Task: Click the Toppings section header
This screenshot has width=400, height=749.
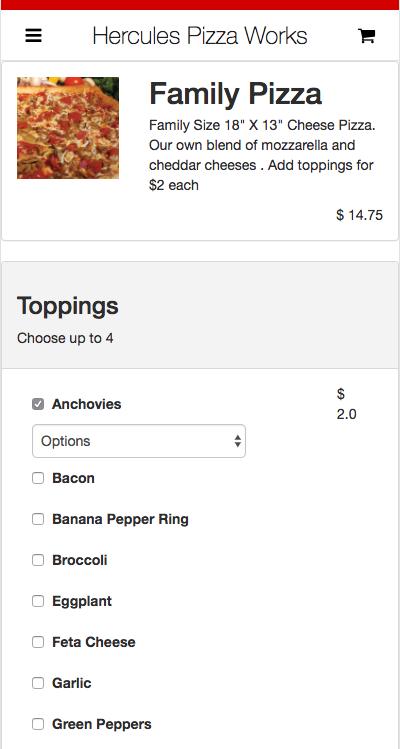Action: pos(67,306)
